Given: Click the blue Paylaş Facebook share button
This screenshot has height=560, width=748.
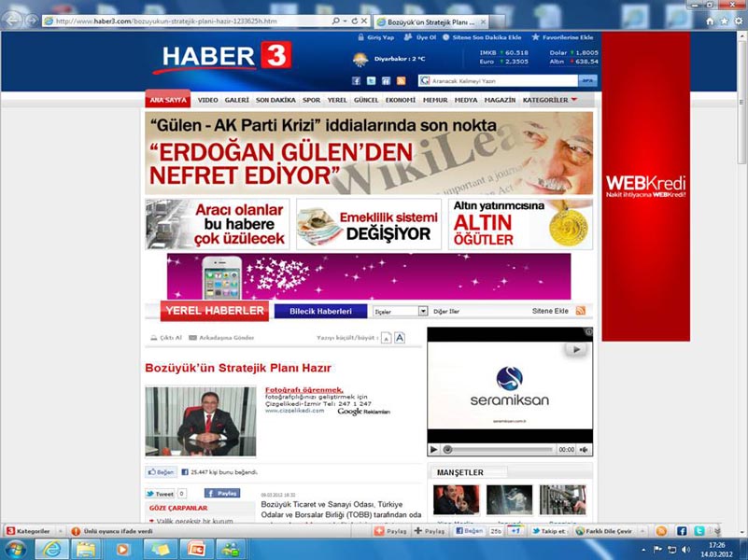Looking at the screenshot, I should (x=222, y=494).
